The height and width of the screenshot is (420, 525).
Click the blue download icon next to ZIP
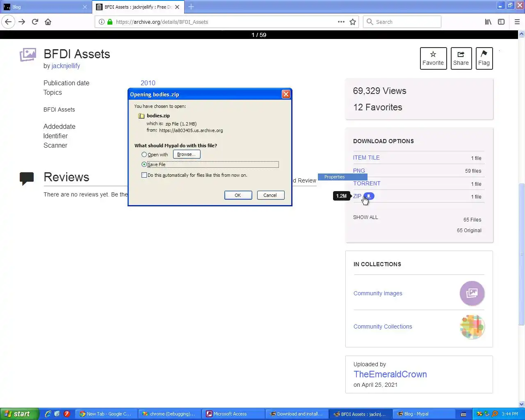369,196
